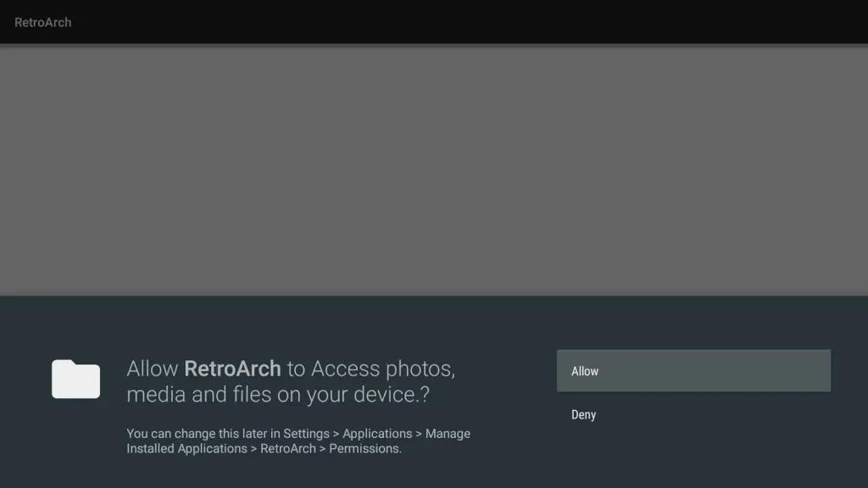Select the Allow option

click(x=585, y=371)
